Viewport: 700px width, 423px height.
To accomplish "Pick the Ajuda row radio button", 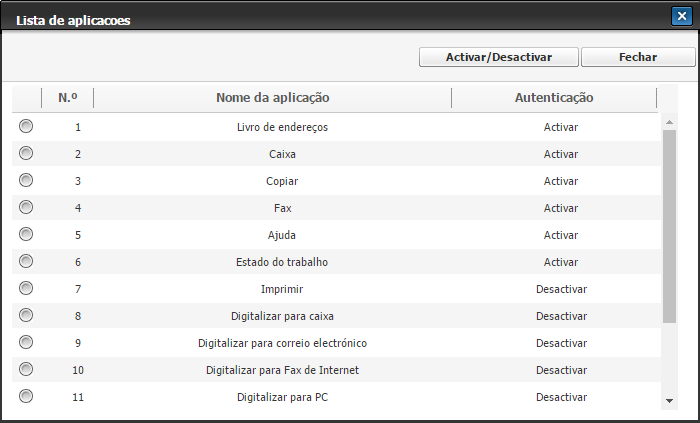I will [x=26, y=235].
